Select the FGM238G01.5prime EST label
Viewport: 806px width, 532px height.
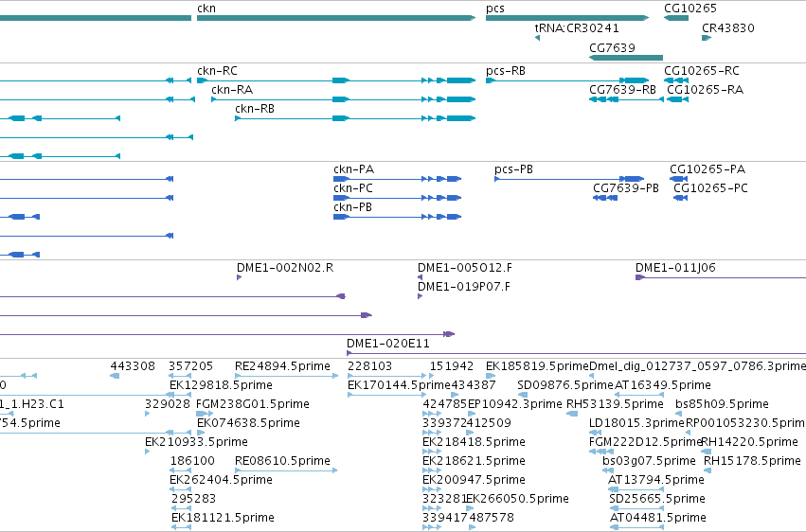[x=252, y=404]
